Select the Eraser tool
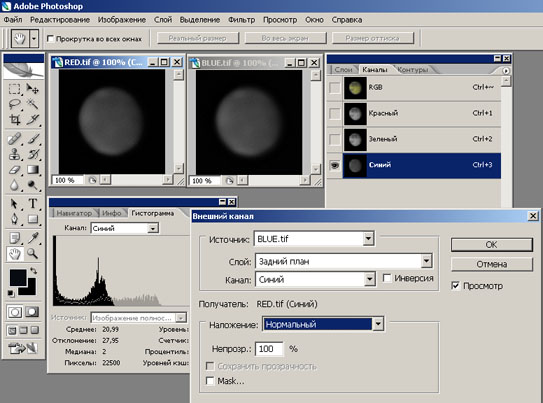The width and height of the screenshot is (543, 403). (14, 170)
